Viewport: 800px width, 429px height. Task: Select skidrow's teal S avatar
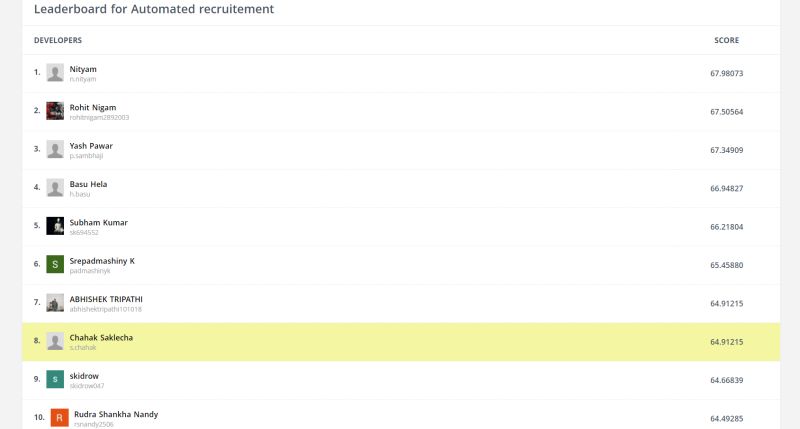[55, 379]
